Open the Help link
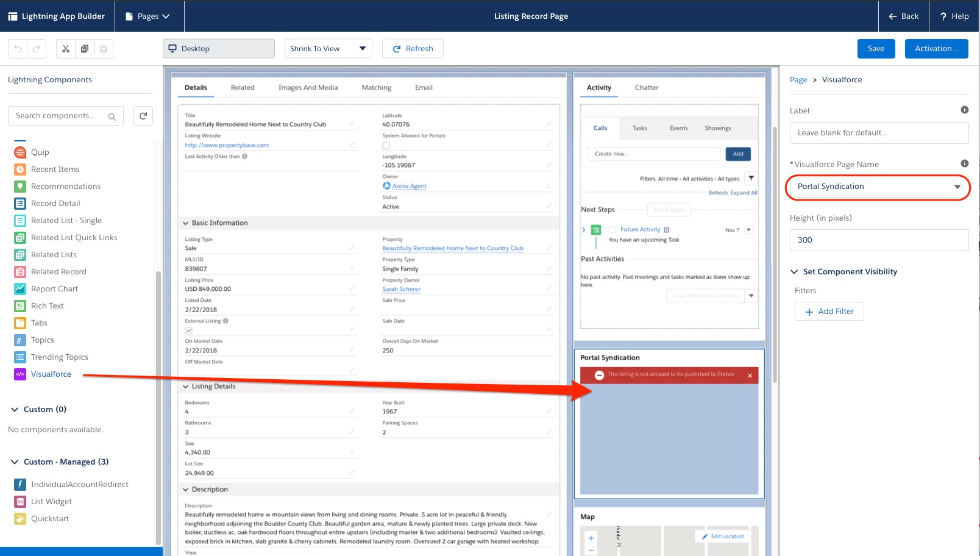This screenshot has height=556, width=980. tap(954, 16)
